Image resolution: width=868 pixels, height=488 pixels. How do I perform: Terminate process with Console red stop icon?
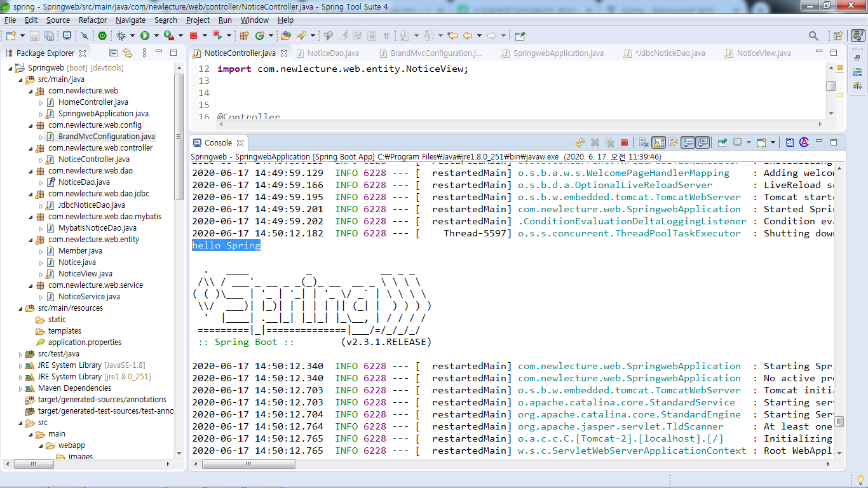coord(624,143)
